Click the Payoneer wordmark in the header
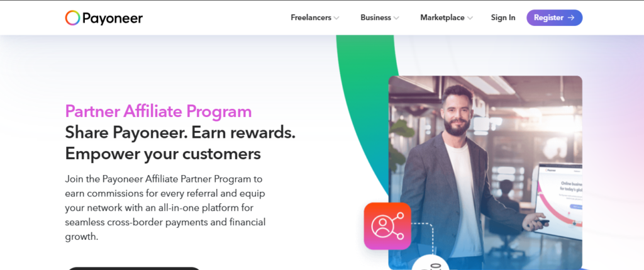The height and width of the screenshot is (270, 644). pos(113,18)
